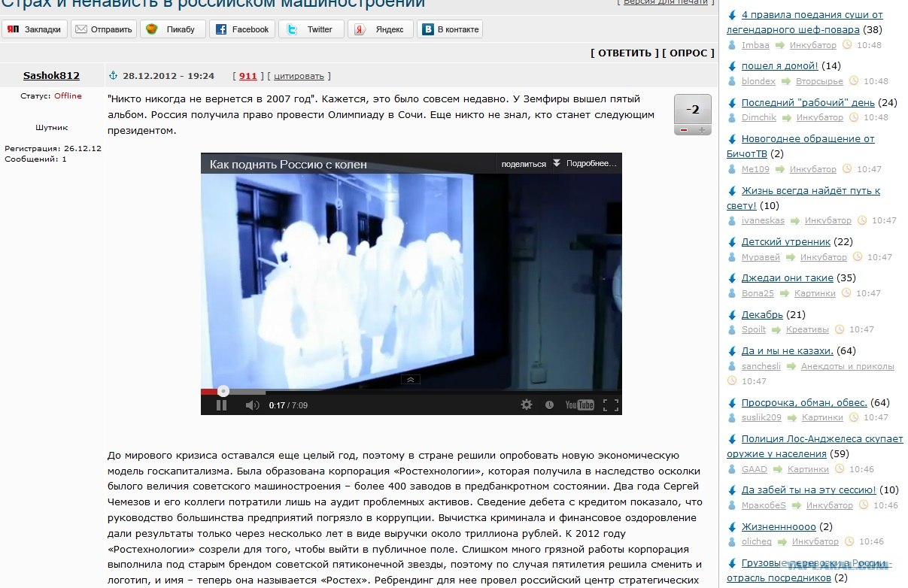
Task: Click цитировать to quote the post
Action: pos(299,76)
